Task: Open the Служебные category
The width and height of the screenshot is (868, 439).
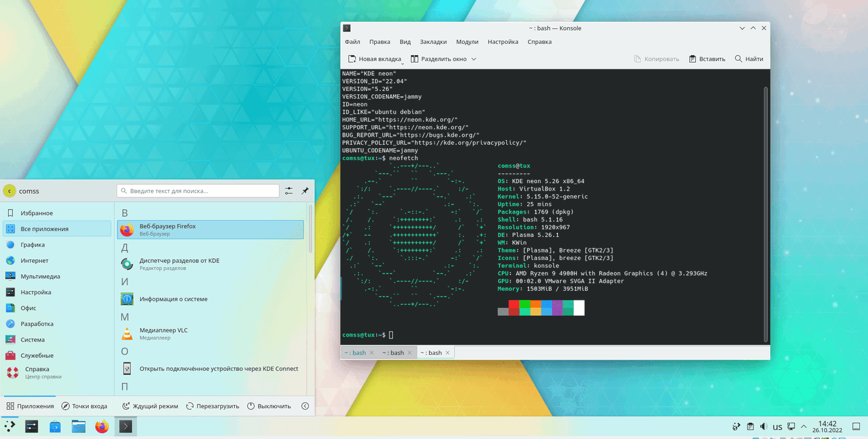Action: coord(57,356)
